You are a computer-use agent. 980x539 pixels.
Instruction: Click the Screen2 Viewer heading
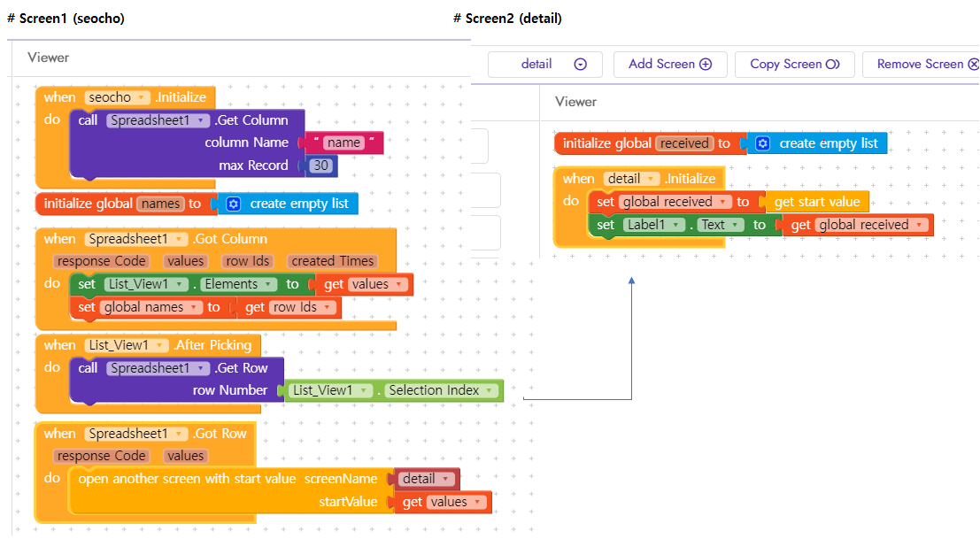point(575,103)
